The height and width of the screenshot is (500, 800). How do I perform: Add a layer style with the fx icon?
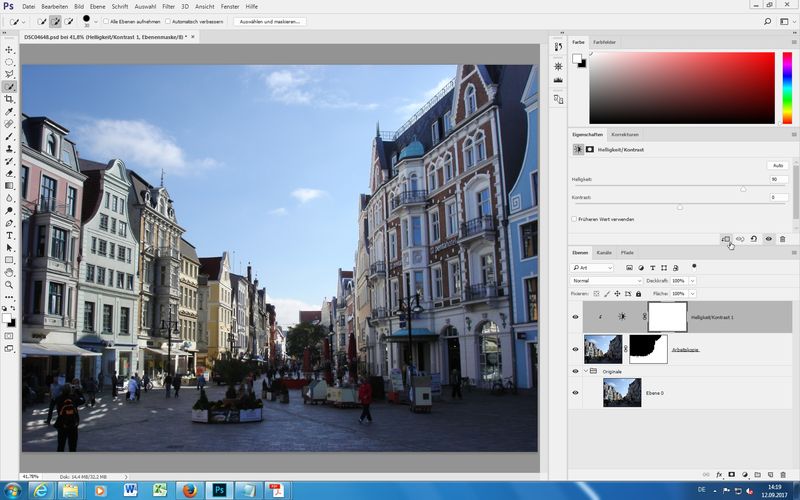click(x=719, y=474)
